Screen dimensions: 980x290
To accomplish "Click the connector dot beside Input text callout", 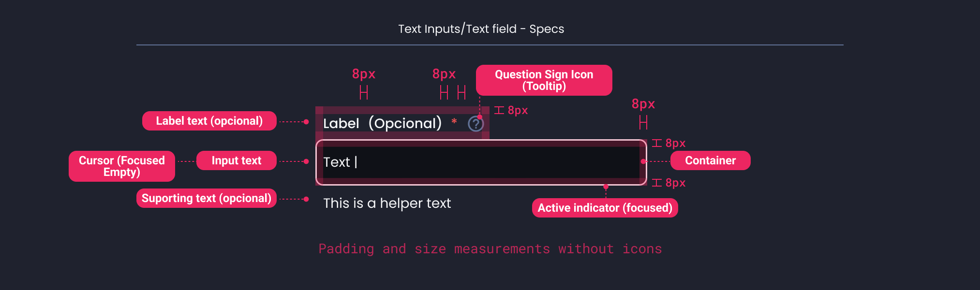I will coord(307,160).
